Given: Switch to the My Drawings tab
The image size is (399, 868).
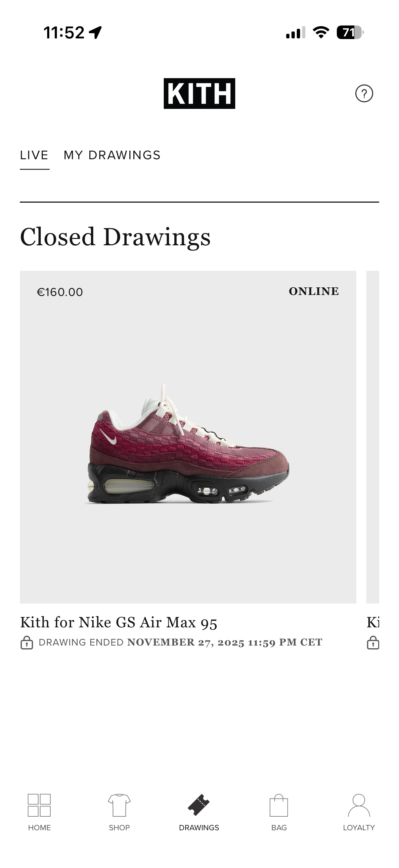Looking at the screenshot, I should point(112,155).
